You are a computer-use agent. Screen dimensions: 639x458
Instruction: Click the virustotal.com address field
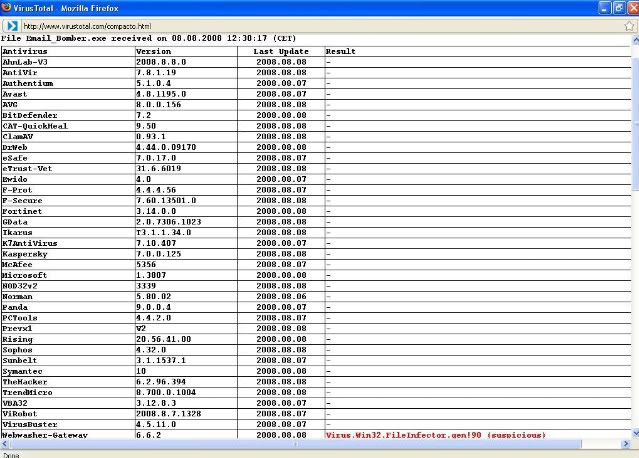pyautogui.click(x=320, y=26)
